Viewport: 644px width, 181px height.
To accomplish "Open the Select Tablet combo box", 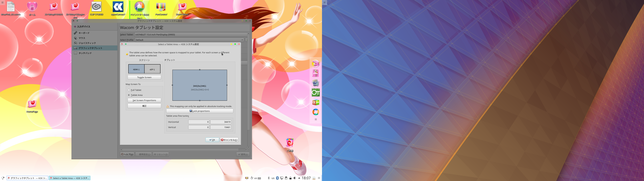I will (x=191, y=35).
